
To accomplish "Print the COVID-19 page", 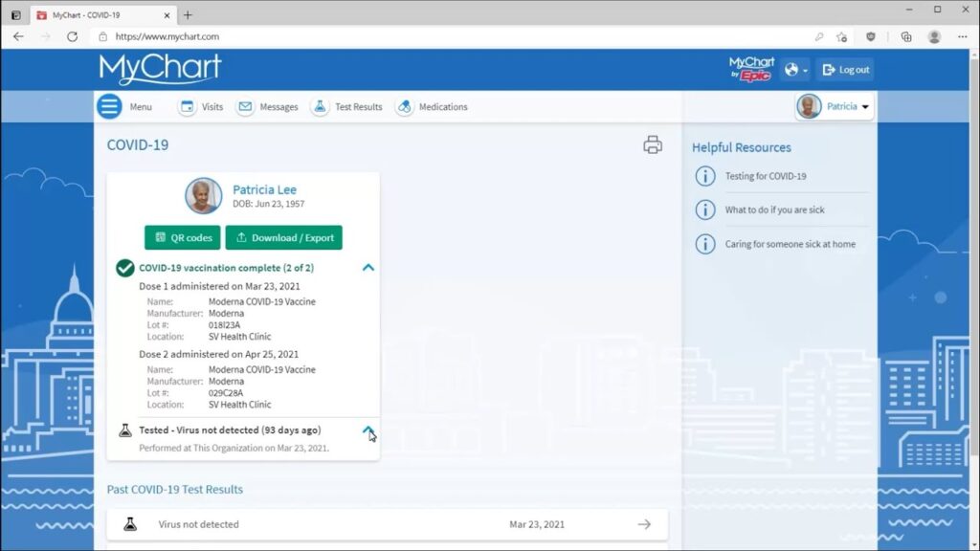I will click(653, 145).
